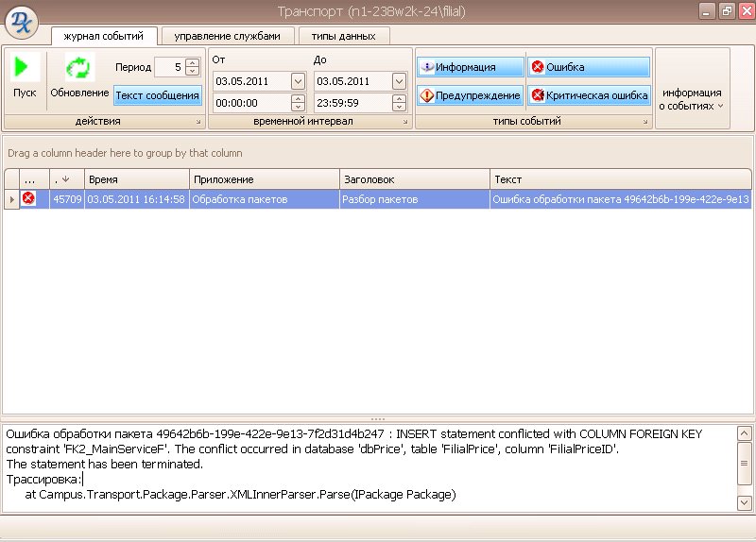Click the Период number input field
This screenshot has width=756, height=542.
[x=170, y=67]
